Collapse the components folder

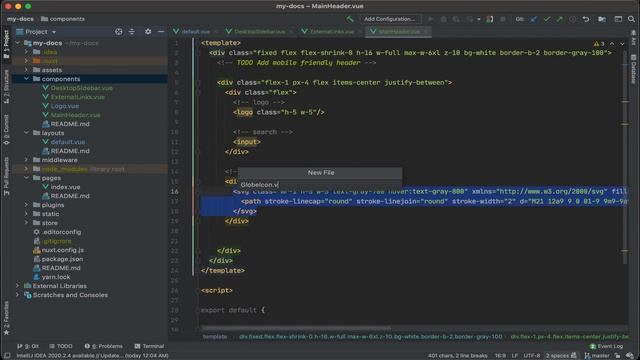[27, 79]
